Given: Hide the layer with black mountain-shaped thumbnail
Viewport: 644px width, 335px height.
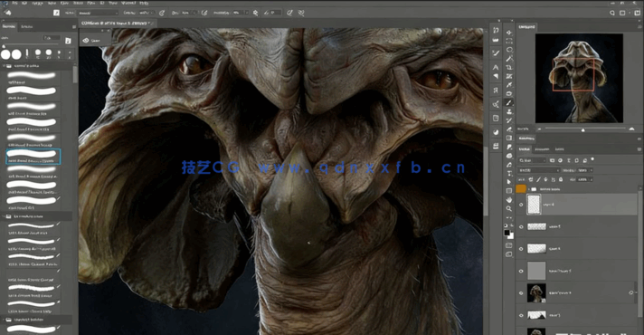Looking at the screenshot, I should [522, 315].
